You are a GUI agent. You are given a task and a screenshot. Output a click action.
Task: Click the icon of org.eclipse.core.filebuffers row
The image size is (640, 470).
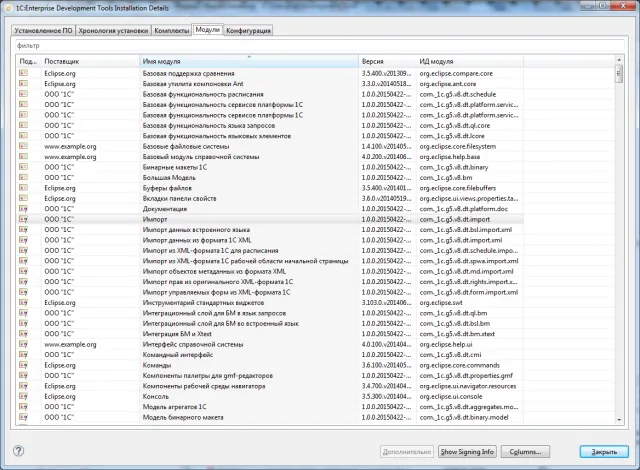pos(23,188)
